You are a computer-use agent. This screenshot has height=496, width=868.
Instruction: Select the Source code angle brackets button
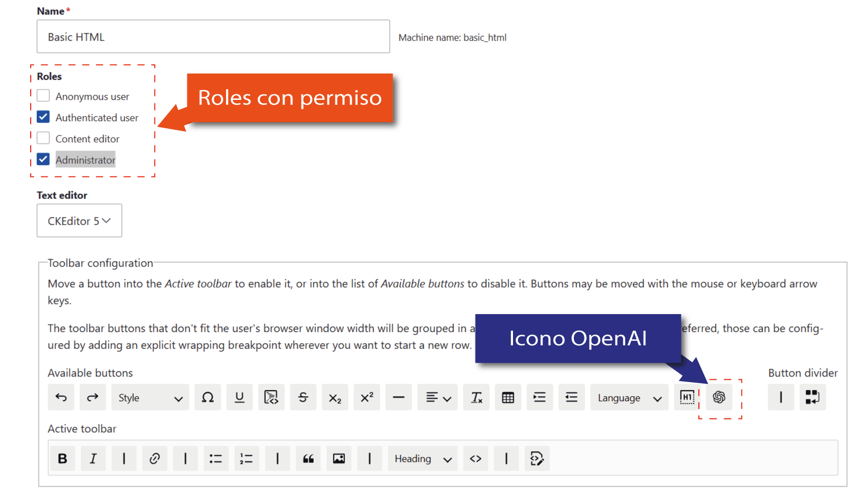tap(476, 459)
